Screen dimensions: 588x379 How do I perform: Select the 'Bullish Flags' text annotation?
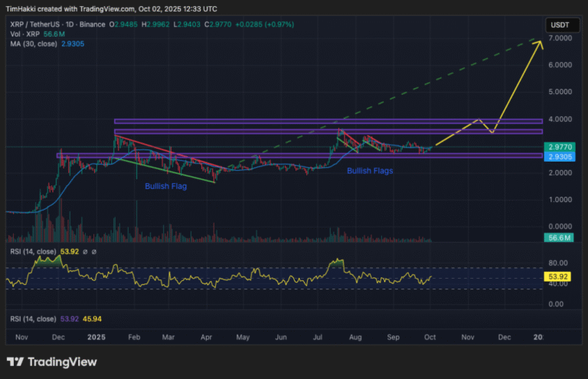pos(370,171)
